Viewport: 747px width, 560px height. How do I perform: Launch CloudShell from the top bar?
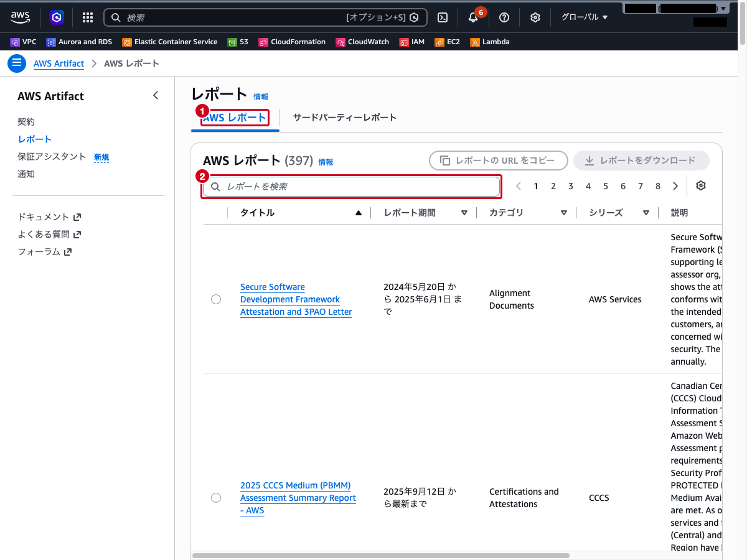[x=443, y=17]
